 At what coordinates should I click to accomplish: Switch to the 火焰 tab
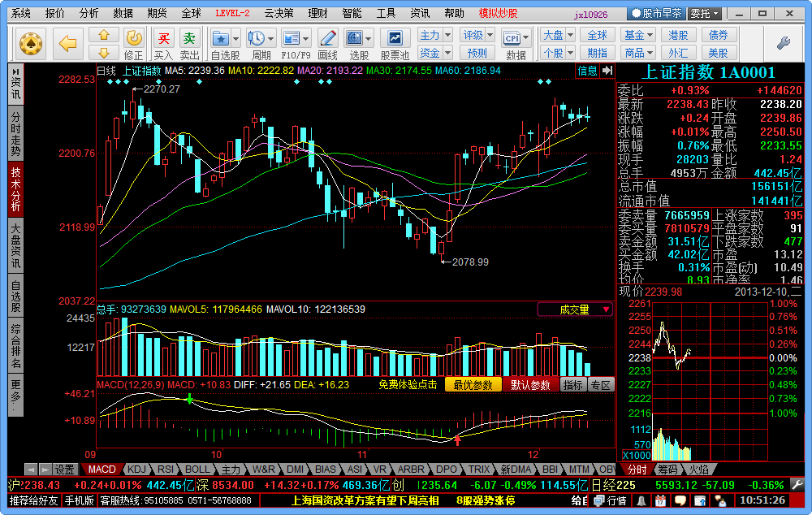pos(698,470)
